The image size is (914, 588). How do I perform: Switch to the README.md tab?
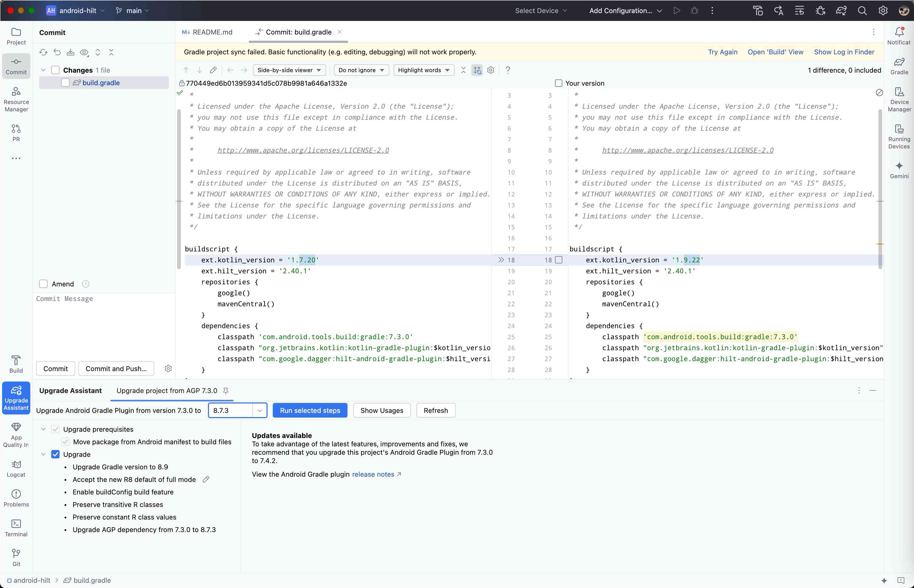coord(208,32)
